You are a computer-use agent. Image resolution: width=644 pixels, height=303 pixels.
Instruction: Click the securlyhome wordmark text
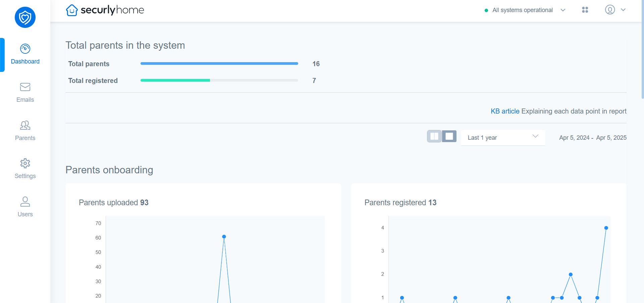point(112,10)
